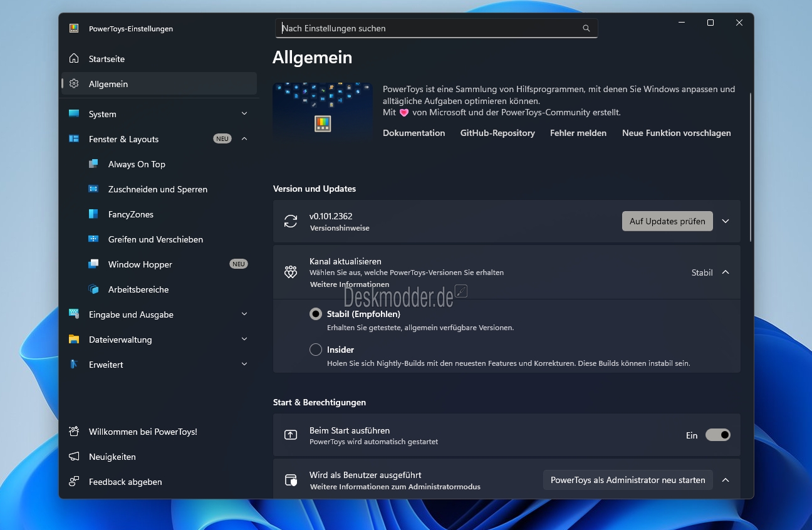812x530 pixels.
Task: Click the Start & Berechtigungen heading
Action: click(320, 402)
